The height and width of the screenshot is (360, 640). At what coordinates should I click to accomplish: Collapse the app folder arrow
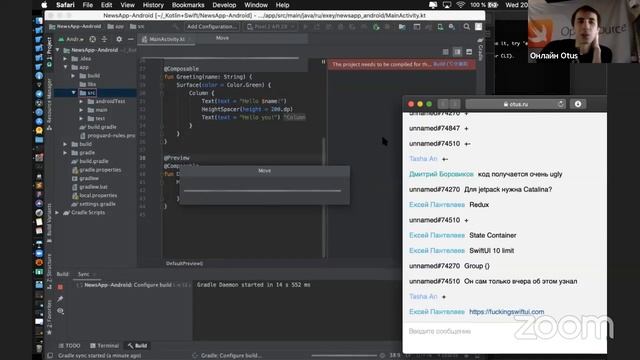(x=65, y=67)
